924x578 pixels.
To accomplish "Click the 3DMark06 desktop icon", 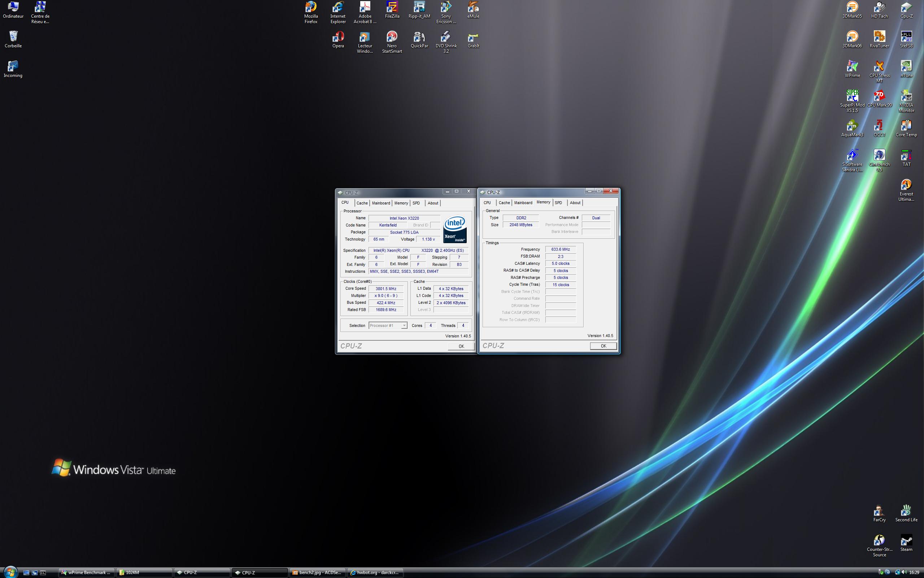I will tap(852, 39).
